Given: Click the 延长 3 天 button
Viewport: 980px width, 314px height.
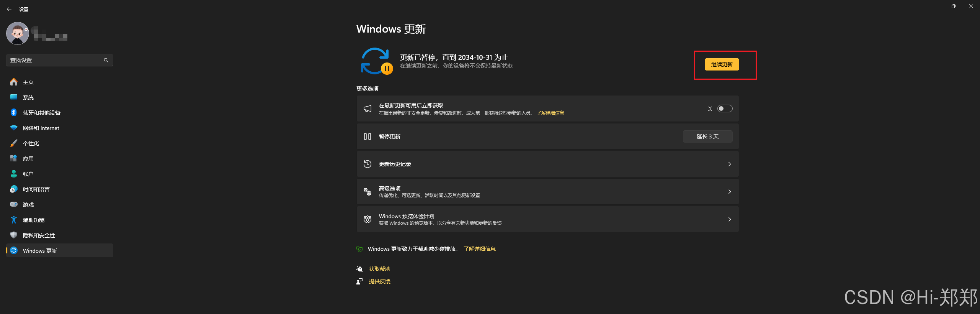Looking at the screenshot, I should tap(707, 136).
